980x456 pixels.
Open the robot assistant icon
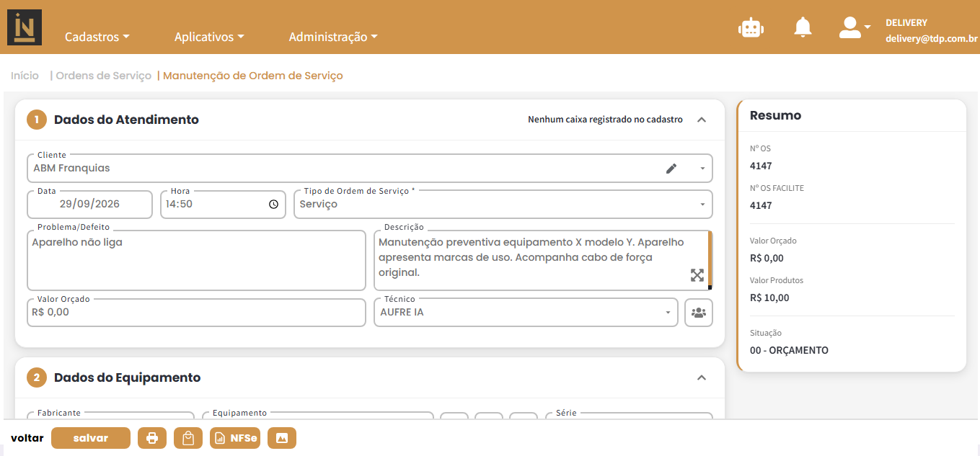[x=751, y=27]
